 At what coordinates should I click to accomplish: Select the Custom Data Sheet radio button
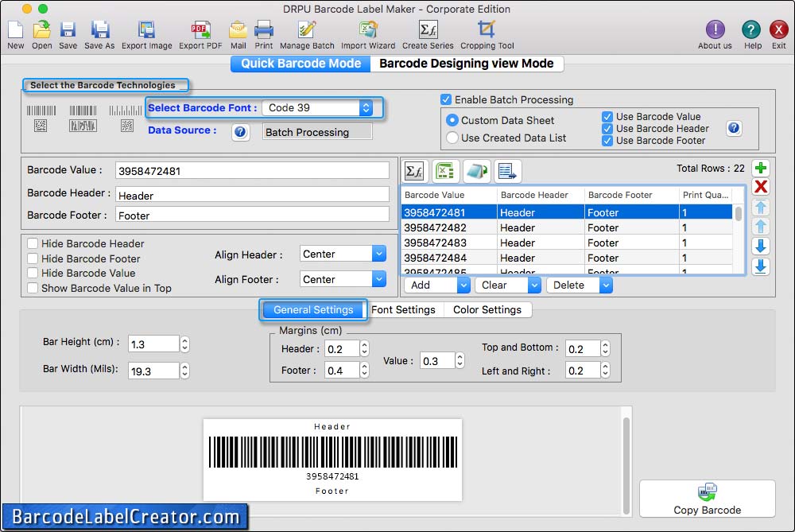click(452, 120)
